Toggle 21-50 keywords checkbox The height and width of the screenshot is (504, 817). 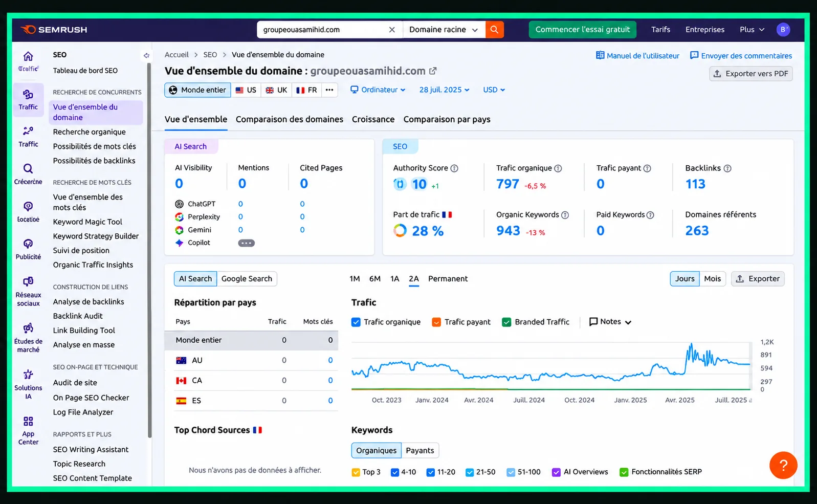tap(470, 472)
